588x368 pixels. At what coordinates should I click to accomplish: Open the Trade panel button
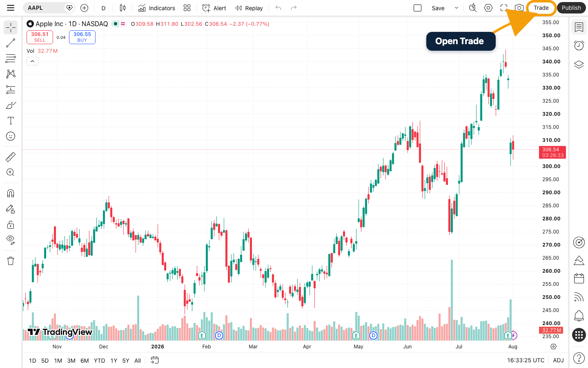(541, 8)
